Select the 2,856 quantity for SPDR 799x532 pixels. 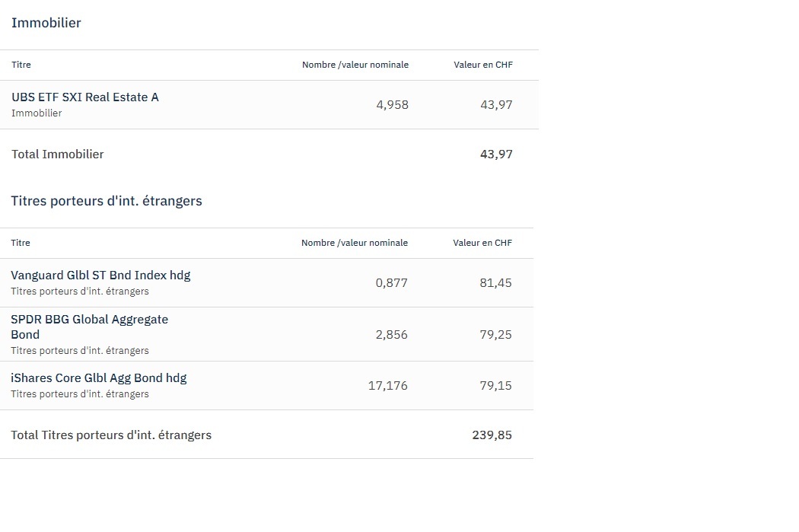[x=391, y=334]
